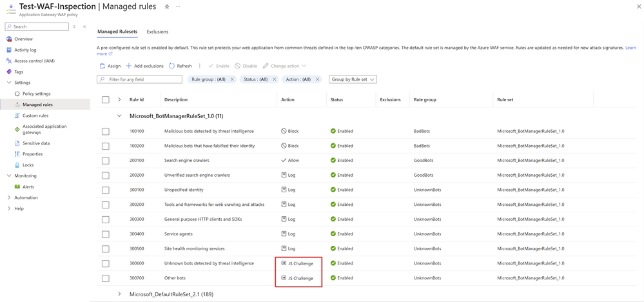Viewport: 644px width, 302px height.
Task: Click the Assign toolbar button
Action: 110,66
